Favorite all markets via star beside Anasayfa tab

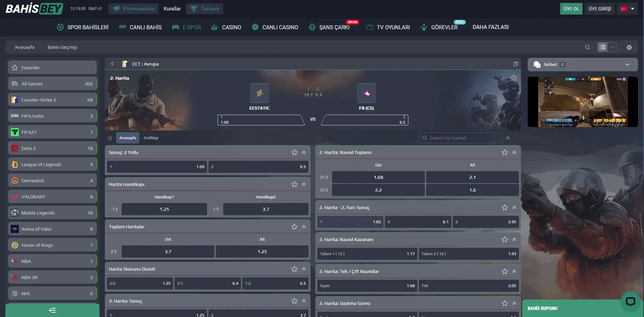[x=110, y=138]
